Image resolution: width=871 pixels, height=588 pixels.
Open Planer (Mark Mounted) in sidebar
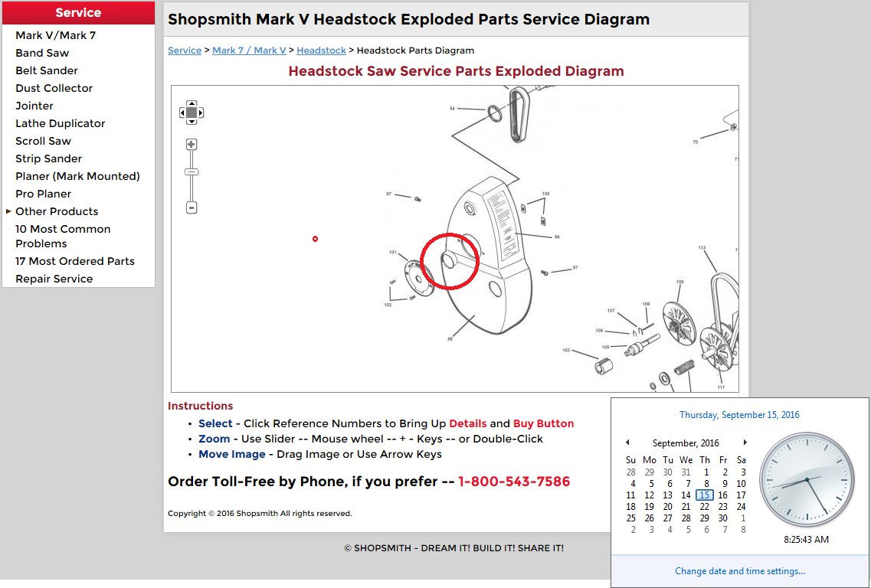coord(78,177)
